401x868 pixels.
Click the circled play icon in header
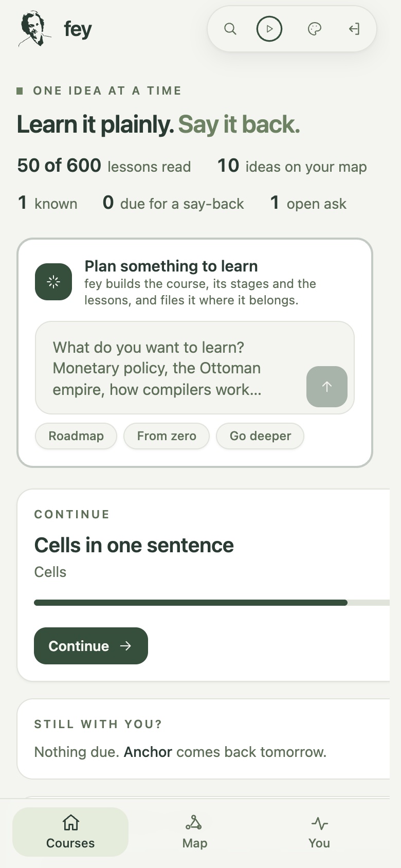pyautogui.click(x=269, y=29)
